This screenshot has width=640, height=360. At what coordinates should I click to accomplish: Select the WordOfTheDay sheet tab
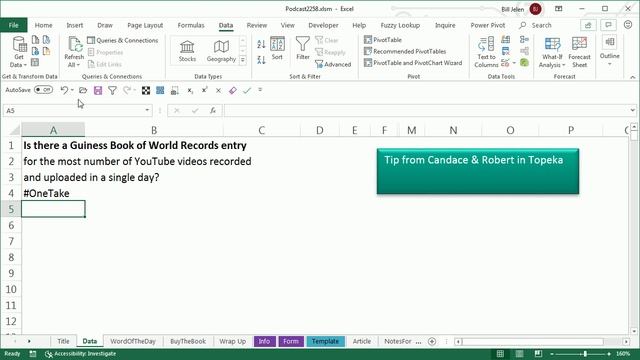[x=133, y=341]
